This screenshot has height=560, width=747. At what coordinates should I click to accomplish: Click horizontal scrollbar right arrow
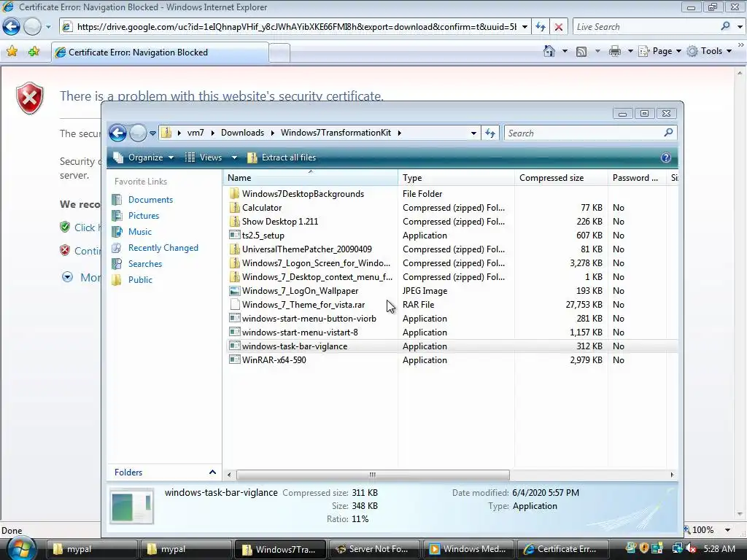click(x=672, y=475)
